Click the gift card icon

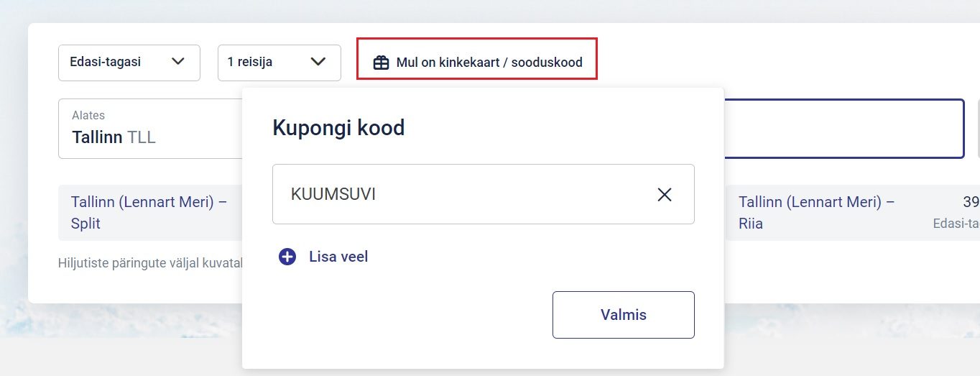click(381, 63)
